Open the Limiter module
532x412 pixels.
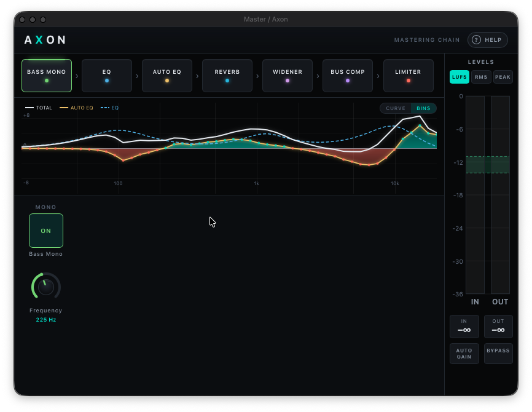[x=408, y=76]
